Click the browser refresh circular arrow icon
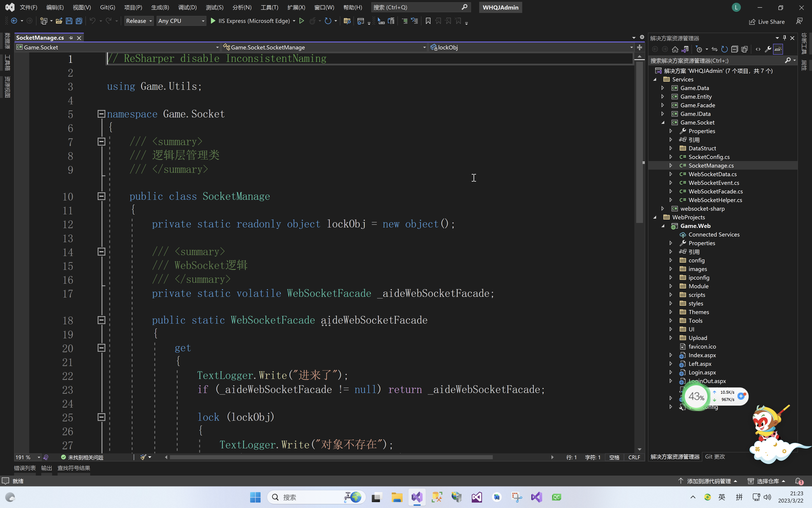 (328, 21)
